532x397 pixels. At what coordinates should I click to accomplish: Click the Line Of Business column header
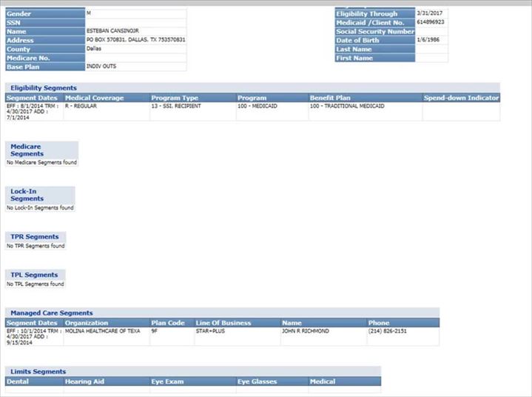click(222, 323)
